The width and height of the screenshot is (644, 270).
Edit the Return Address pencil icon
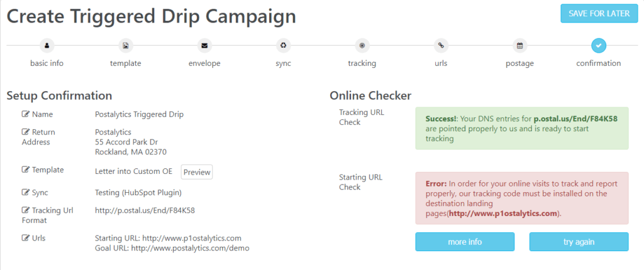tap(25, 132)
